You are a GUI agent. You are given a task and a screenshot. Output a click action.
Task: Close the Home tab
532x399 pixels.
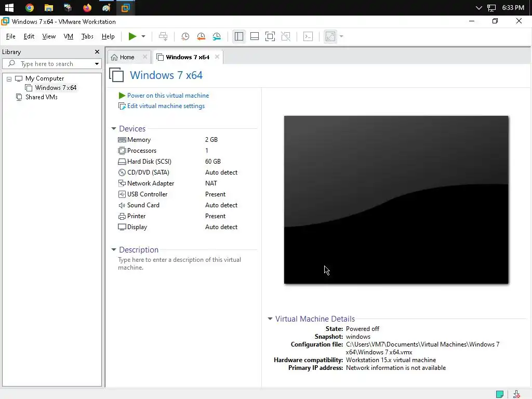[145, 57]
